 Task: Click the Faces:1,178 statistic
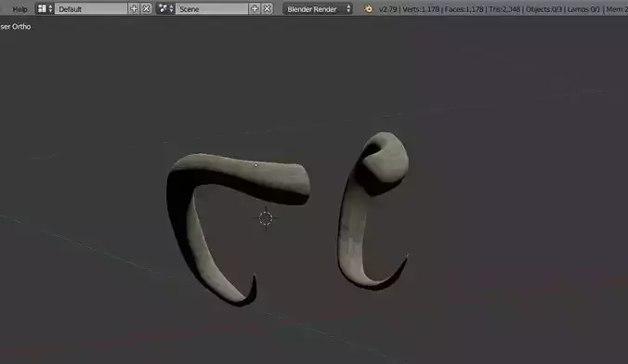tap(464, 8)
